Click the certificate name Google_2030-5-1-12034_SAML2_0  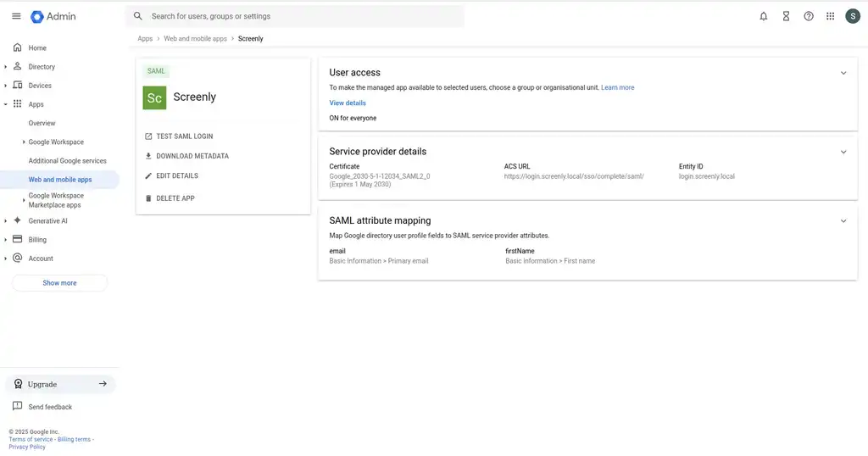[379, 176]
